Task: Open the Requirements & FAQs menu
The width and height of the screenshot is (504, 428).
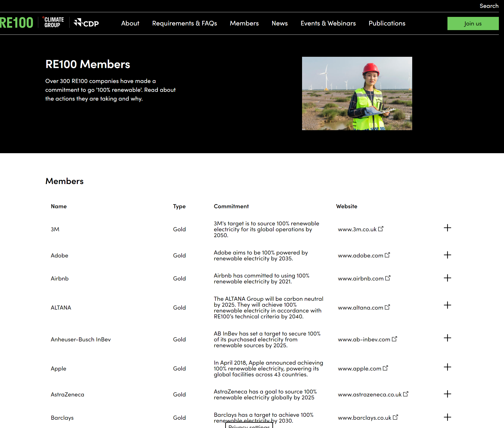Action: [184, 23]
